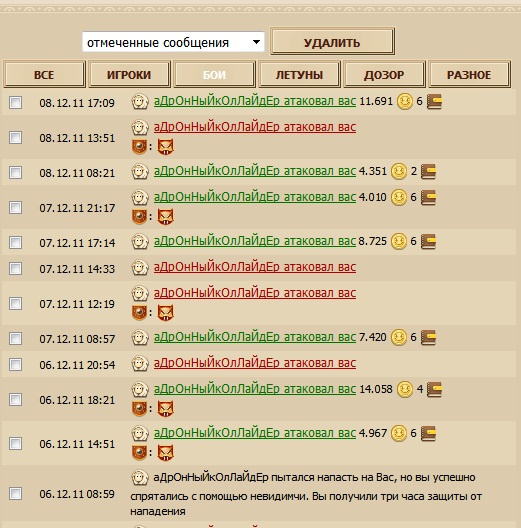Click the 06.12.11 08:59 invisibility defense message text
Screen dimensions: 521x528
coord(306,494)
